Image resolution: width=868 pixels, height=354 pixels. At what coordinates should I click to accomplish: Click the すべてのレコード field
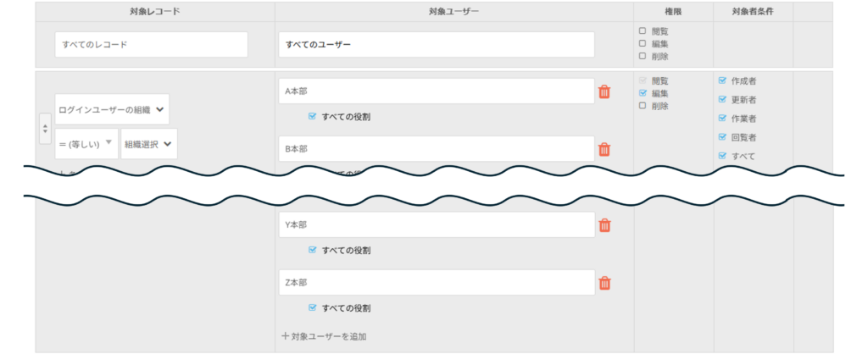tap(151, 45)
